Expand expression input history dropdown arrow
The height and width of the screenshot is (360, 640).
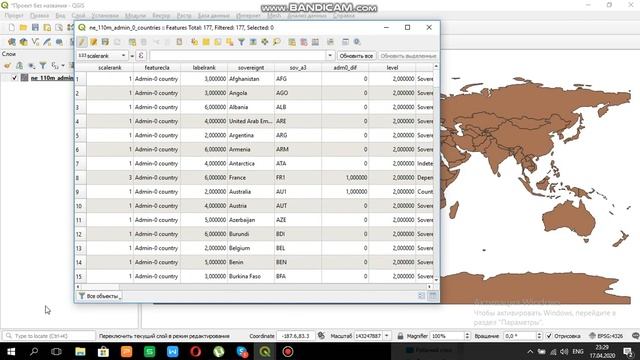[330, 56]
